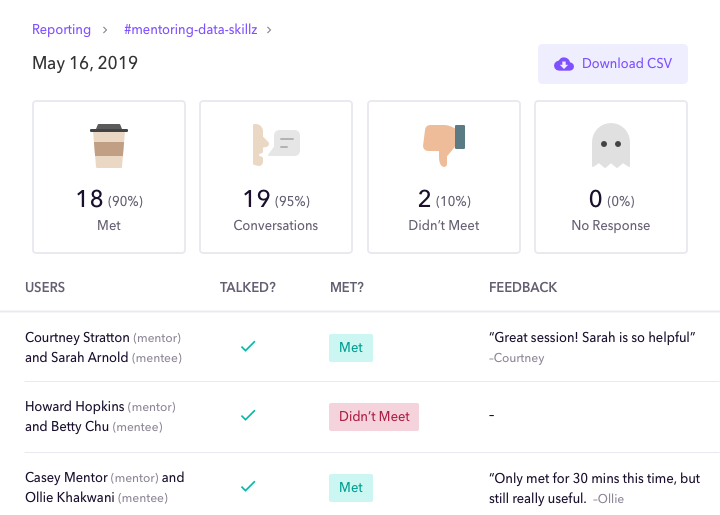Screen dimensions: 720x515
Task: Sort by the USERS column header
Action: click(45, 287)
